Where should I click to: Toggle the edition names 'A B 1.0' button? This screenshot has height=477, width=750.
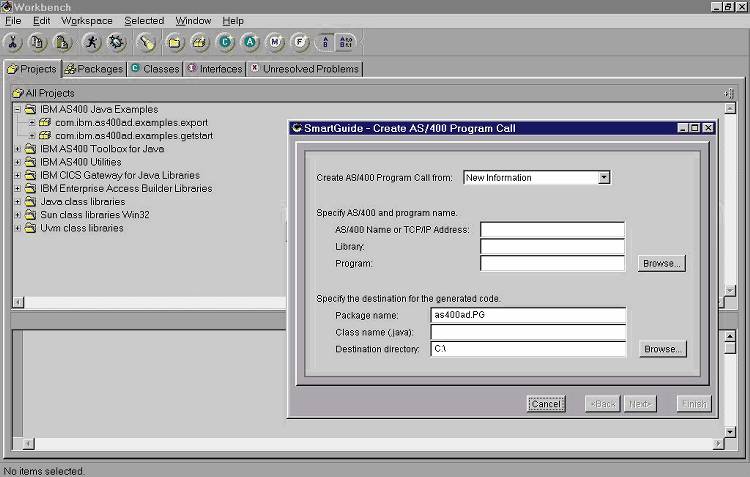pos(346,43)
